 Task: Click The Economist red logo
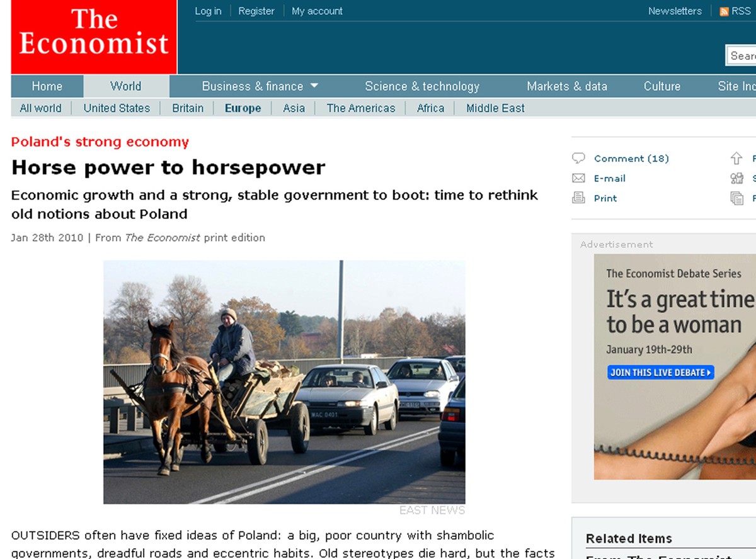(94, 37)
